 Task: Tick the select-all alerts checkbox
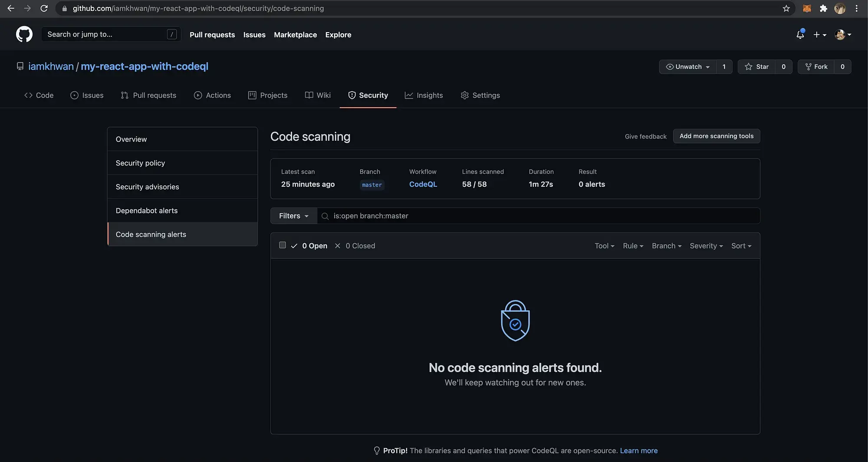tap(283, 245)
